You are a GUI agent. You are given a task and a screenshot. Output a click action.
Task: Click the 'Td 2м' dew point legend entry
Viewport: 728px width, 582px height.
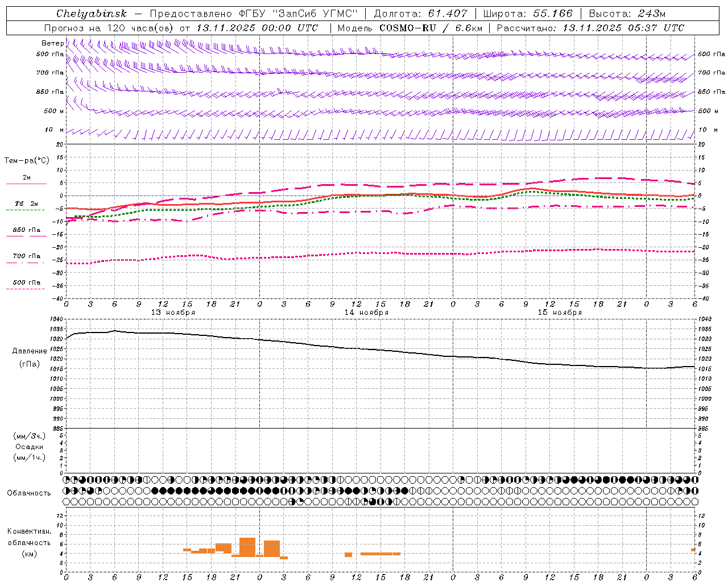tap(27, 203)
